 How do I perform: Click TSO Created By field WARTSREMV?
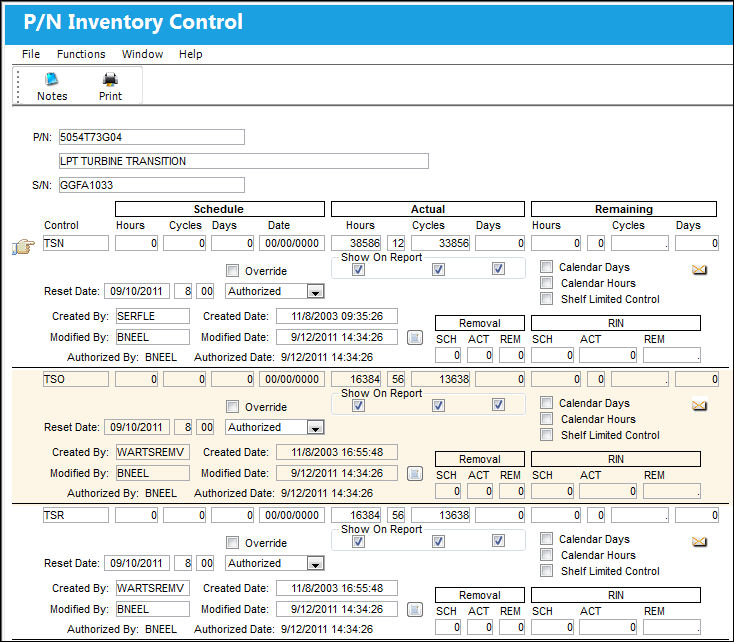pos(153,452)
